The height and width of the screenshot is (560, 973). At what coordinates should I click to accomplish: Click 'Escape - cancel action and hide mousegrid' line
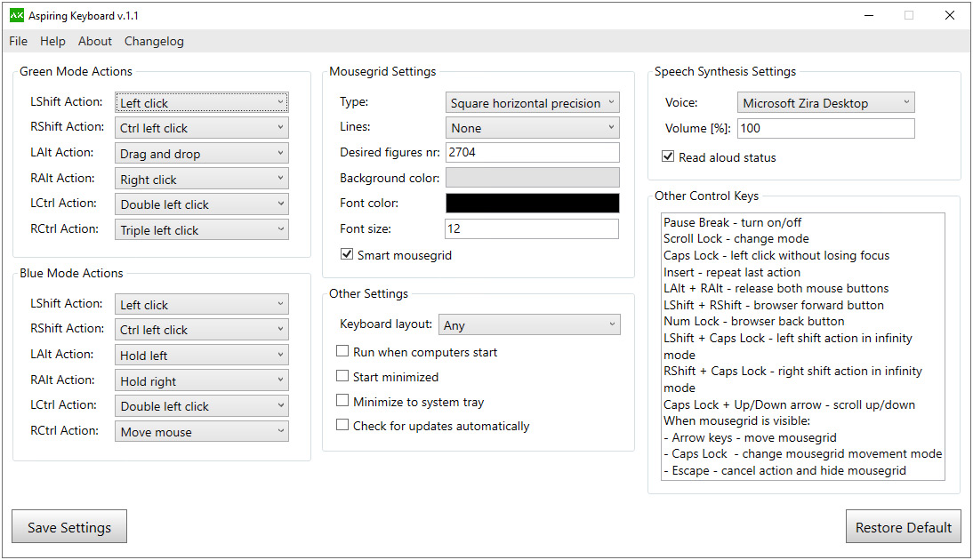click(x=785, y=471)
